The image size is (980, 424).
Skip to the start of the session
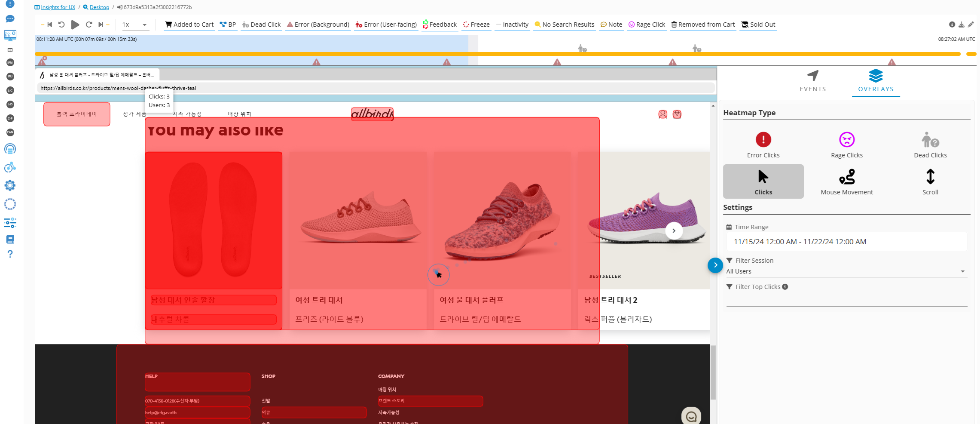49,25
